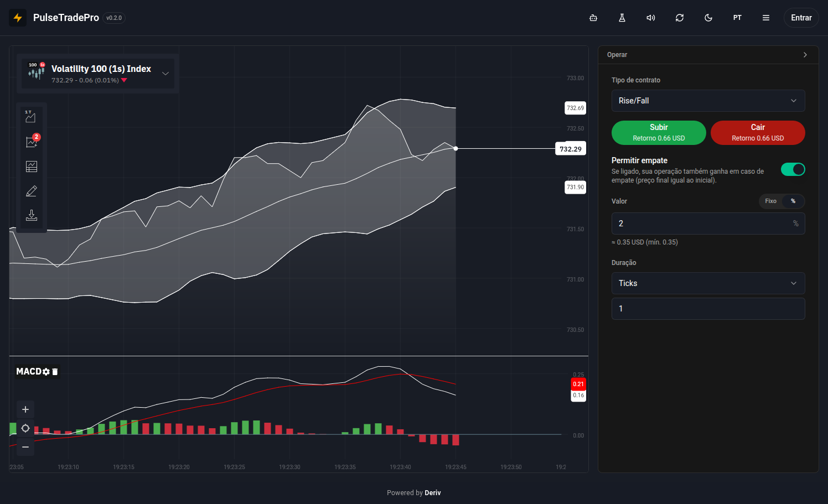Image resolution: width=828 pixels, height=504 pixels.
Task: Click the duration value input
Action: 708,309
